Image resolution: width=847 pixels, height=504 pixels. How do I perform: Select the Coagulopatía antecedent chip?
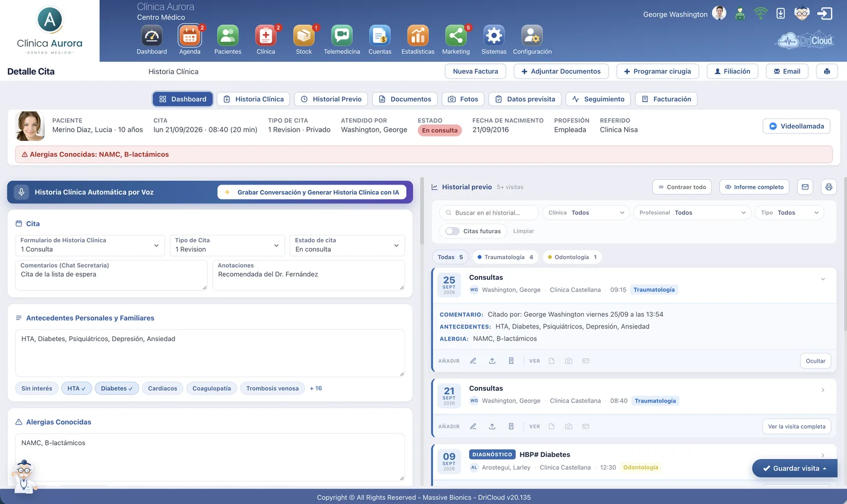point(212,388)
